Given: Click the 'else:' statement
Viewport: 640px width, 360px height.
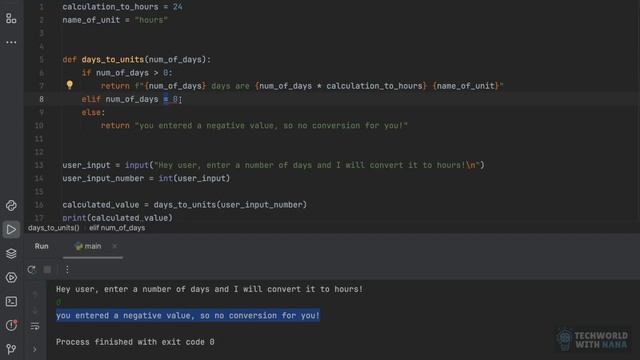Looking at the screenshot, I should [x=93, y=112].
